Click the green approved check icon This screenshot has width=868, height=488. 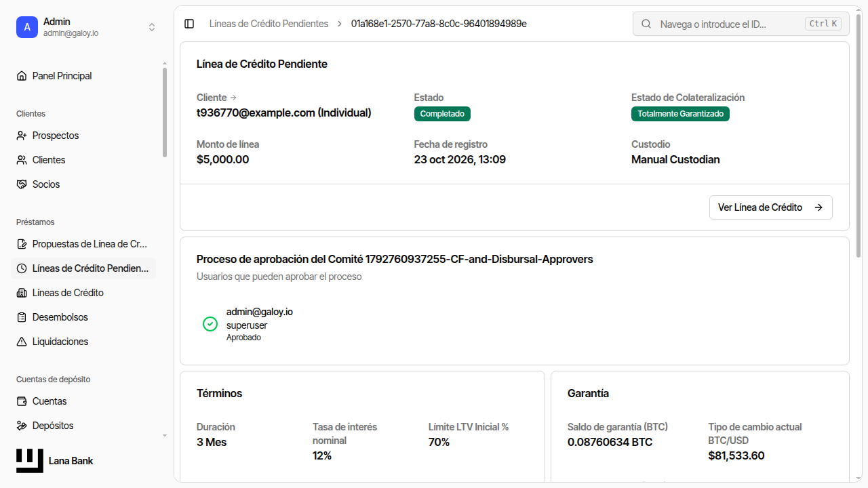point(210,324)
